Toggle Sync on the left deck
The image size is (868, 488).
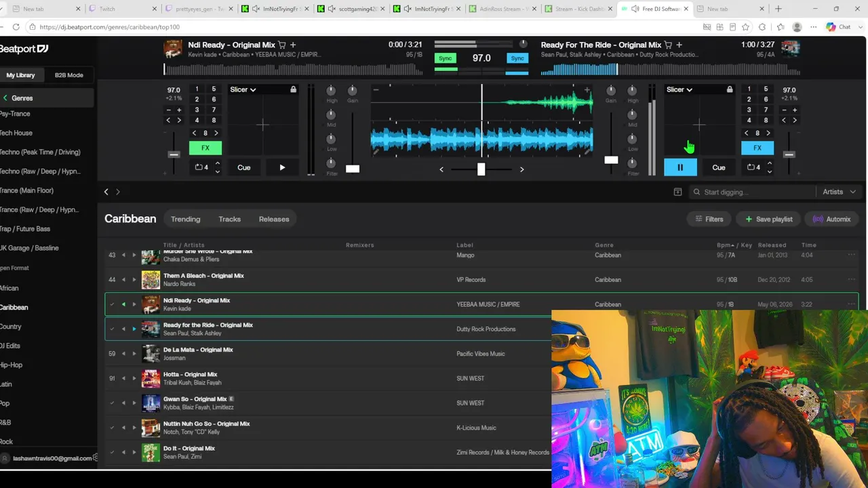446,58
